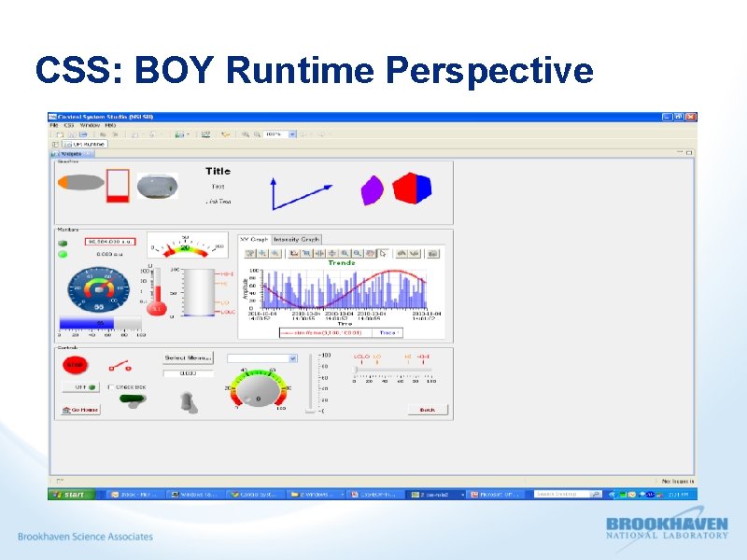This screenshot has width=747, height=560.
Task: Close the Widgets view tab
Action: [x=88, y=154]
